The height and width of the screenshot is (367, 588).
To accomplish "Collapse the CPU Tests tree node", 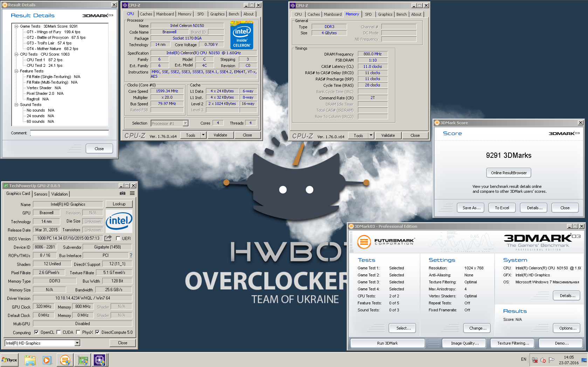I will tap(16, 54).
